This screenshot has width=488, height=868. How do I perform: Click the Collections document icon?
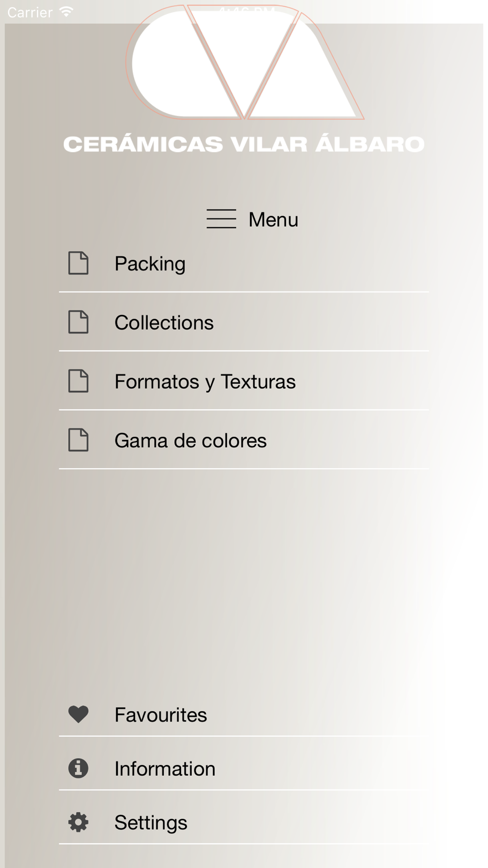tap(78, 322)
